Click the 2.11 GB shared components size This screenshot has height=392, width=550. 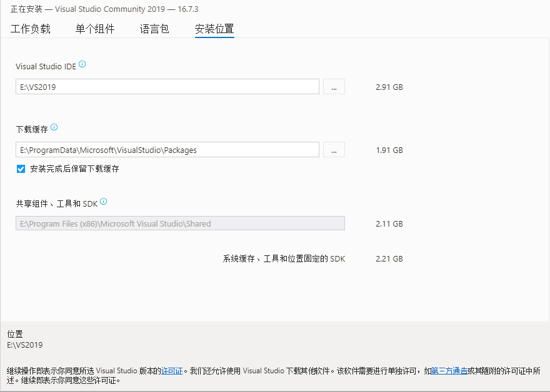pos(389,223)
